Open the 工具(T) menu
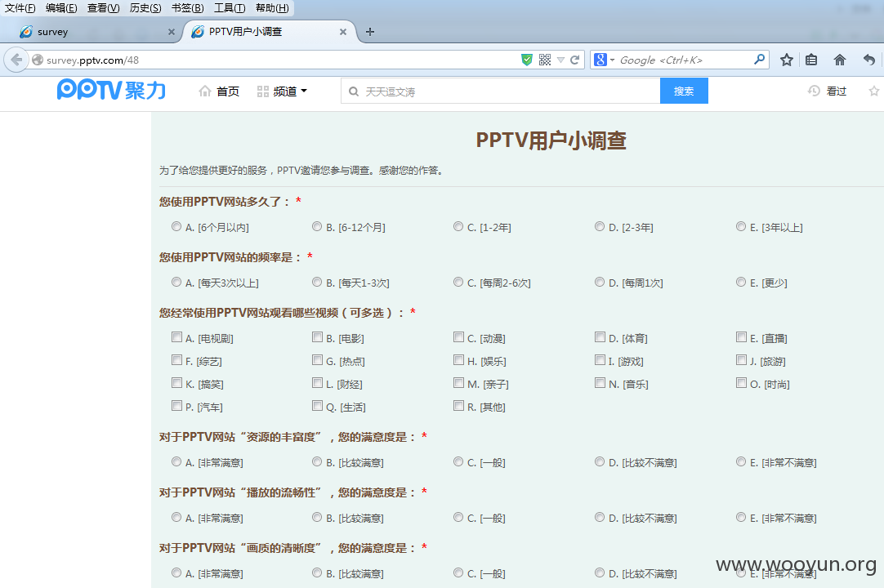Image resolution: width=884 pixels, height=588 pixels. 230,8
